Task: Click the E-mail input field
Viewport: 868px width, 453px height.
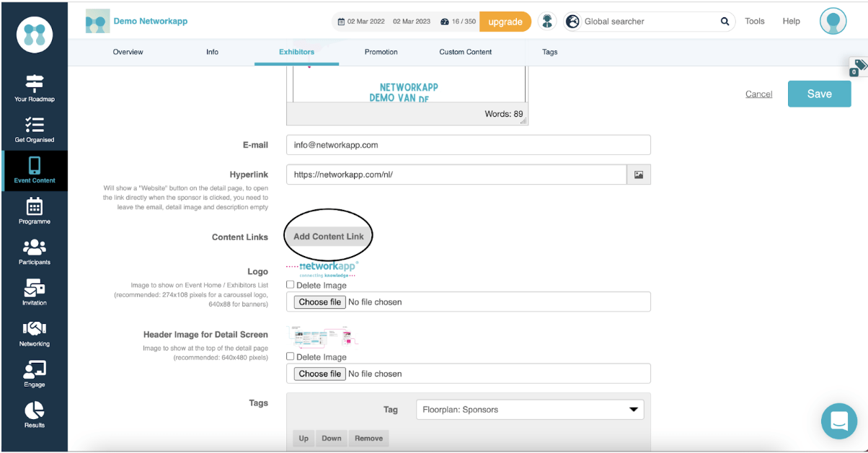Action: click(469, 145)
